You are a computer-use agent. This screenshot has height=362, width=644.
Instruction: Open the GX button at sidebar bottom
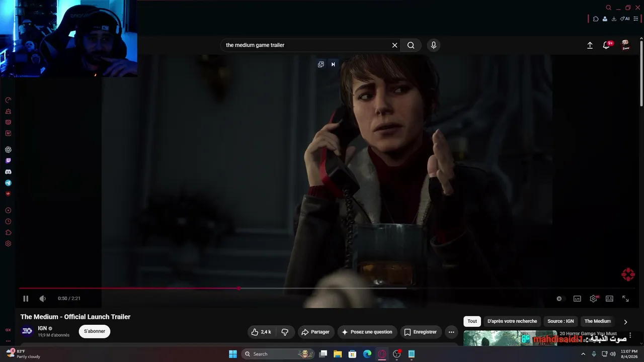click(x=8, y=330)
